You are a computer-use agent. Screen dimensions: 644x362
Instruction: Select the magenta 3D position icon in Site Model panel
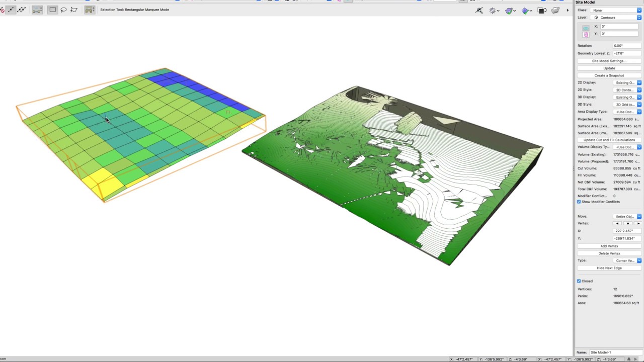(x=586, y=35)
